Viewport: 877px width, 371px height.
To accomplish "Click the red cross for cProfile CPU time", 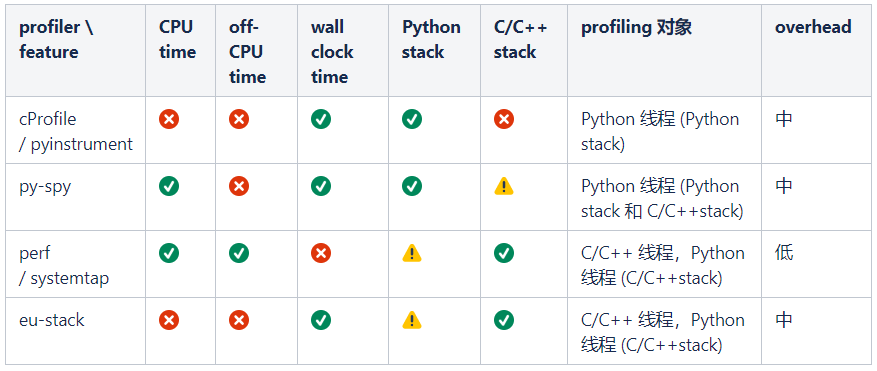I will pos(169,119).
